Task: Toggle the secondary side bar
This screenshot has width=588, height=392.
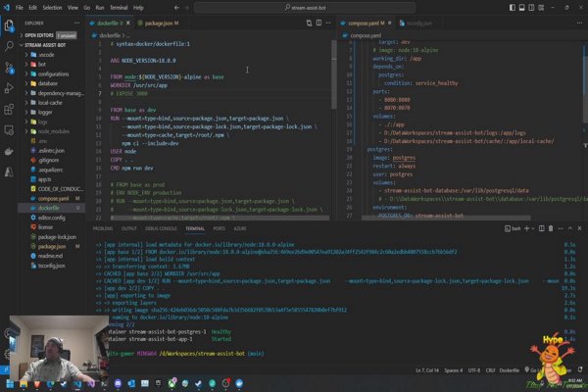Action: pos(531,8)
